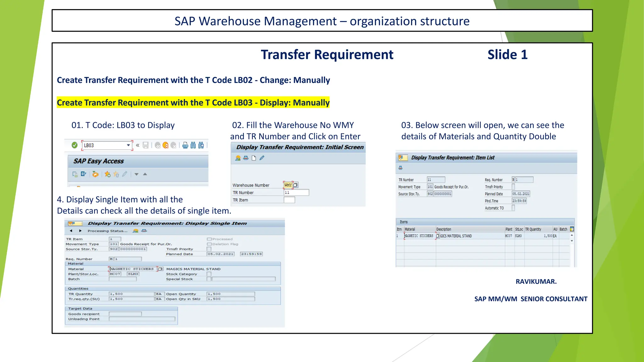Click the TR Quantity field showing 1,500

pos(131,294)
